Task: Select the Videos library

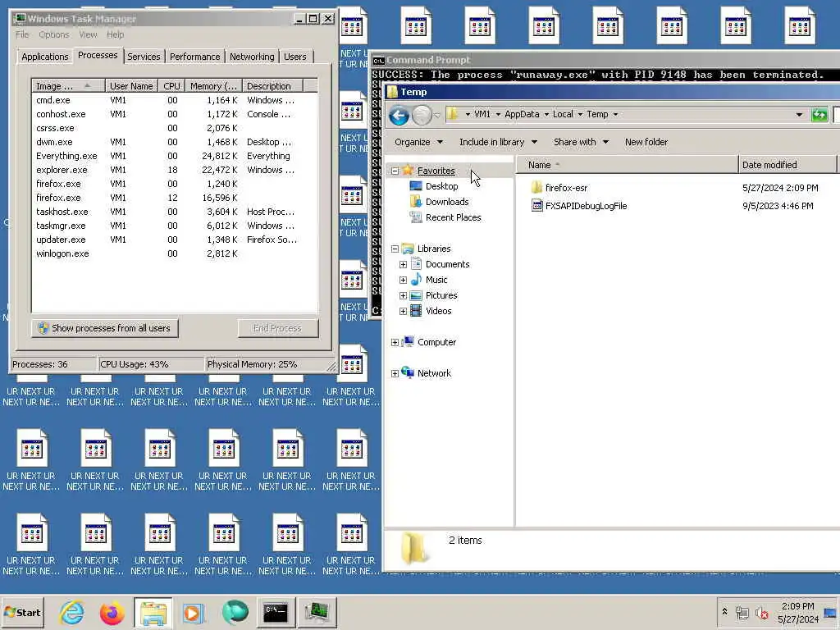Action: (438, 311)
